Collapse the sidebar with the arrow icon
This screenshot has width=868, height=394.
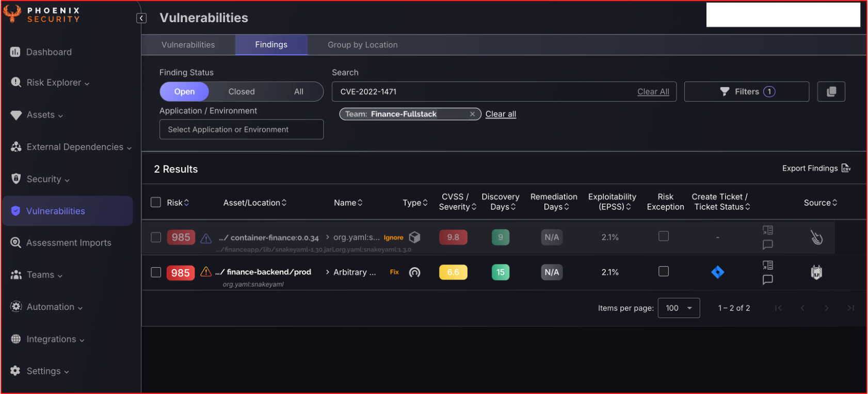[141, 19]
